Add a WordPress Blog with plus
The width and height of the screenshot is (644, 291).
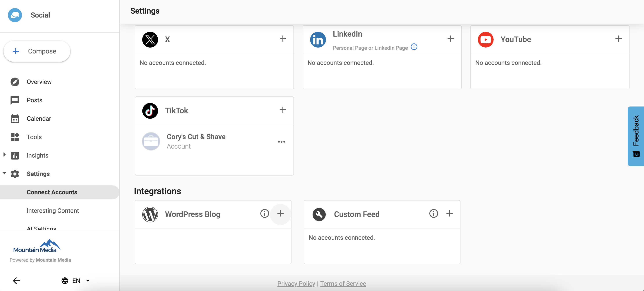280,214
